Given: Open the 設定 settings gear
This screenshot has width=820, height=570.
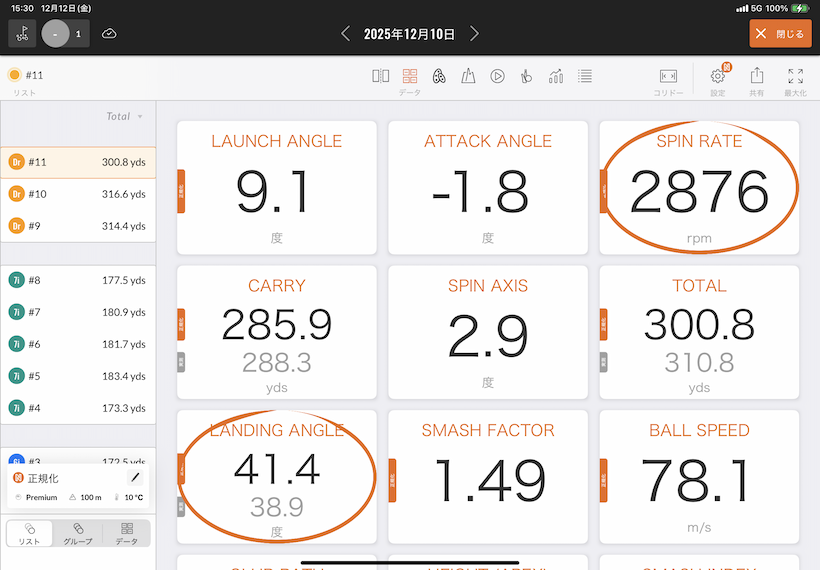Looking at the screenshot, I should tap(718, 77).
